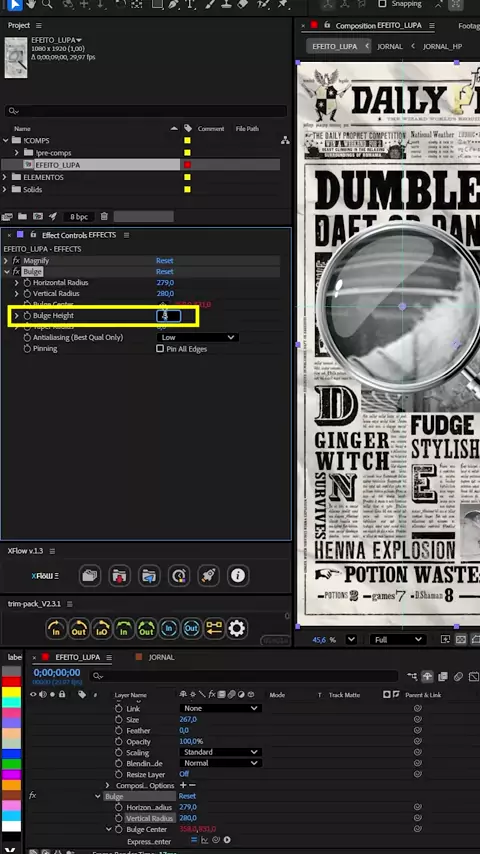Image resolution: width=480 pixels, height=854 pixels.
Task: Toggle Opacity stopwatch in timeline
Action: click(119, 742)
